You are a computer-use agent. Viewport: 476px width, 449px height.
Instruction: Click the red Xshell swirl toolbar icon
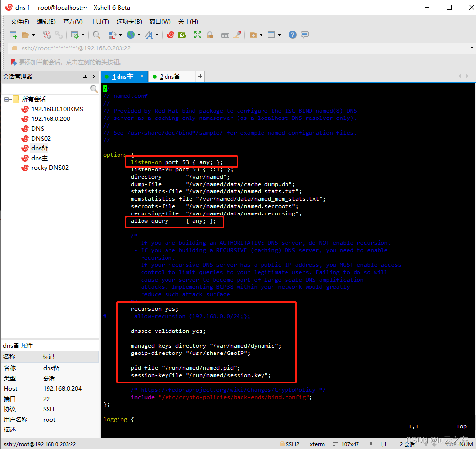(x=170, y=35)
